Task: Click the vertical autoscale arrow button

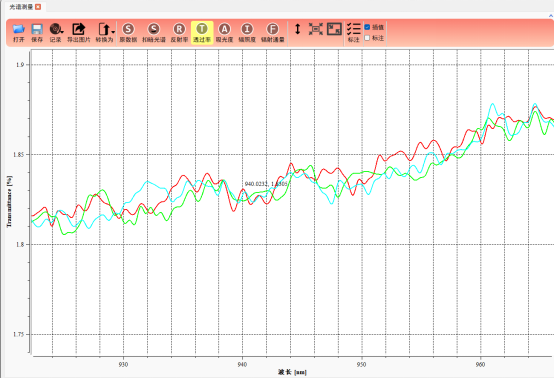Action: [297, 29]
